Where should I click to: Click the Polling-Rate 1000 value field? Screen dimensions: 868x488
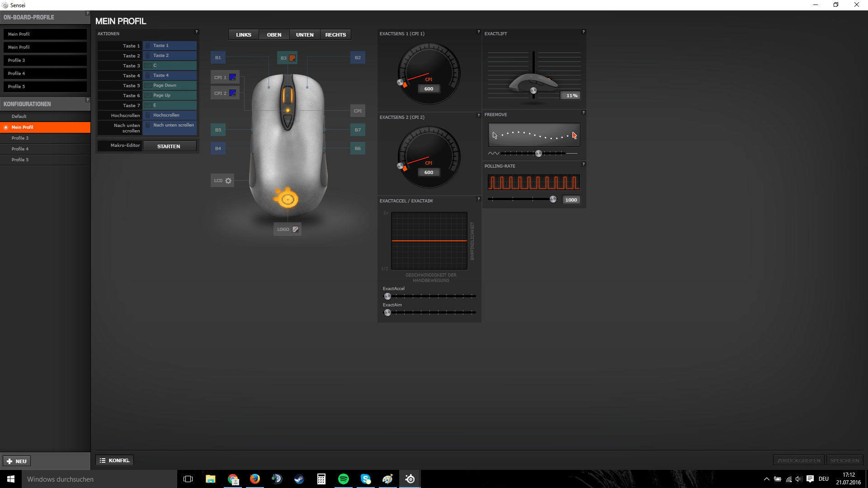tap(571, 200)
